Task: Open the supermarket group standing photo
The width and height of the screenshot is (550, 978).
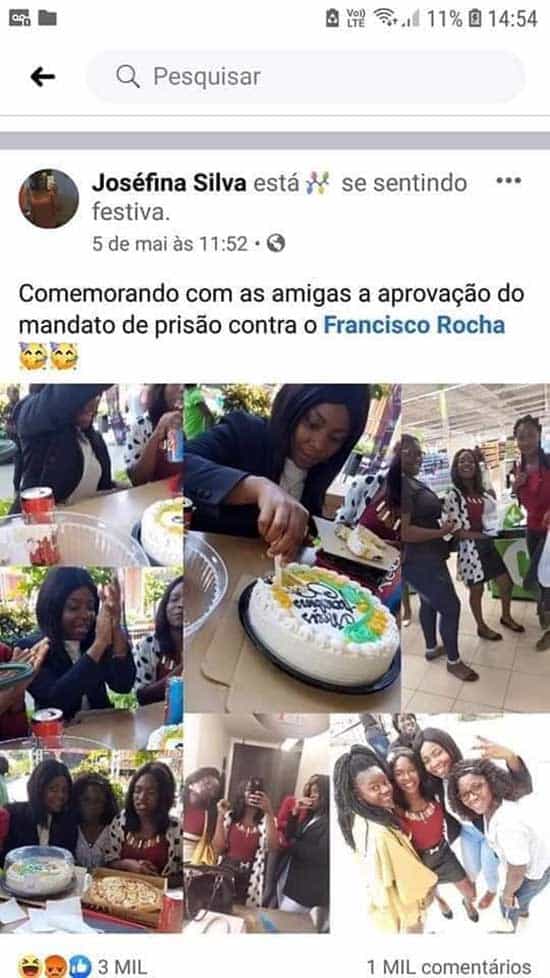Action: pyautogui.click(x=476, y=548)
